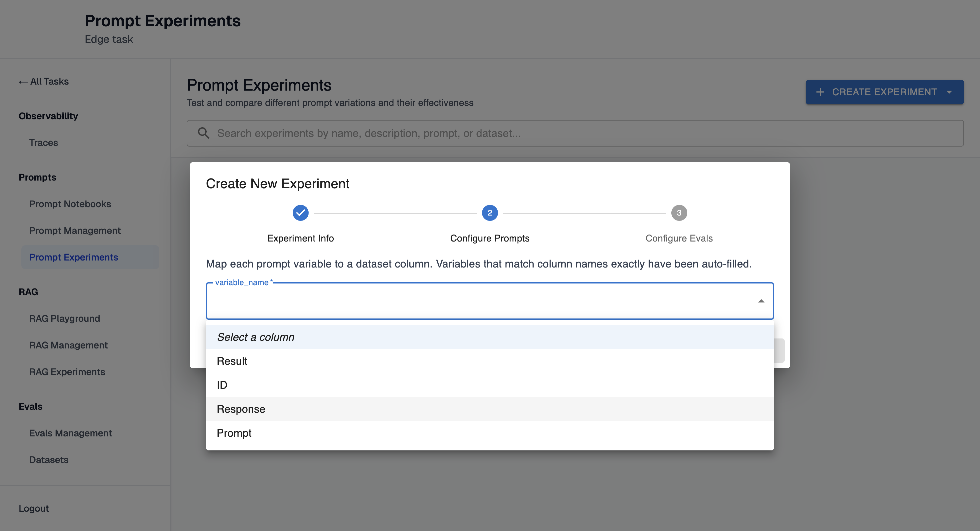Click the plus icon on Create Experiment
The height and width of the screenshot is (531, 980).
tap(820, 92)
